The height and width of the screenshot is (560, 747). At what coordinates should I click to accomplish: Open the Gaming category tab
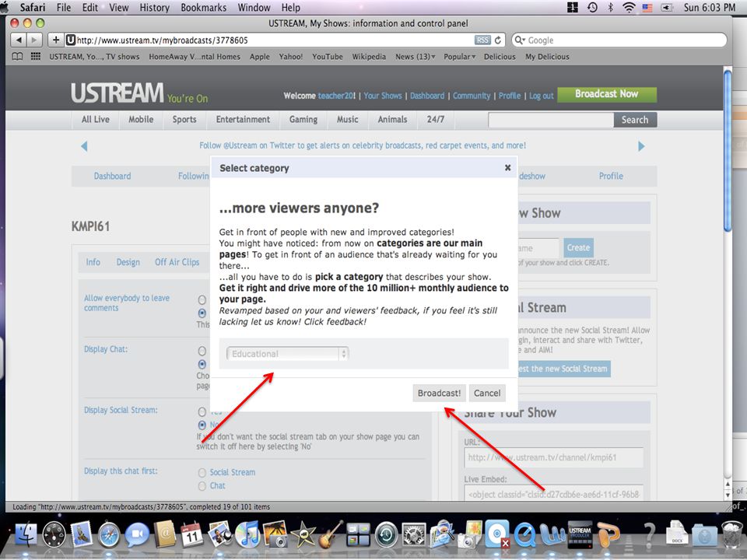click(x=303, y=120)
